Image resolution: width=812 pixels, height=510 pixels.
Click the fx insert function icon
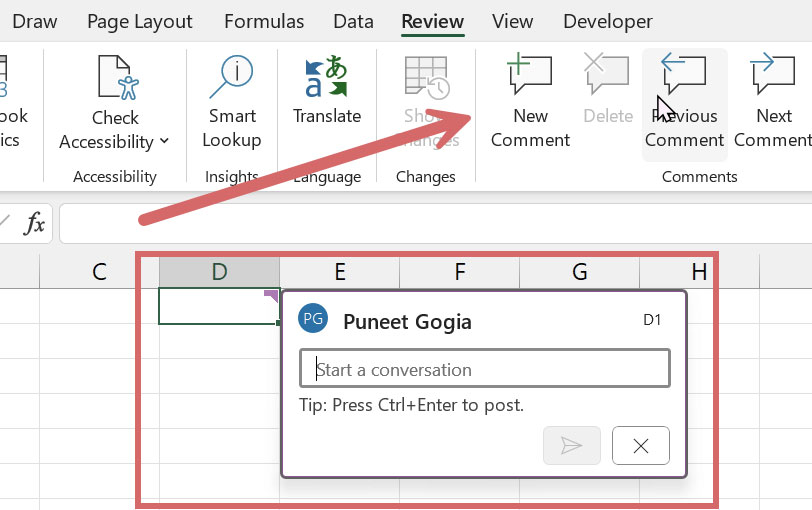(34, 224)
